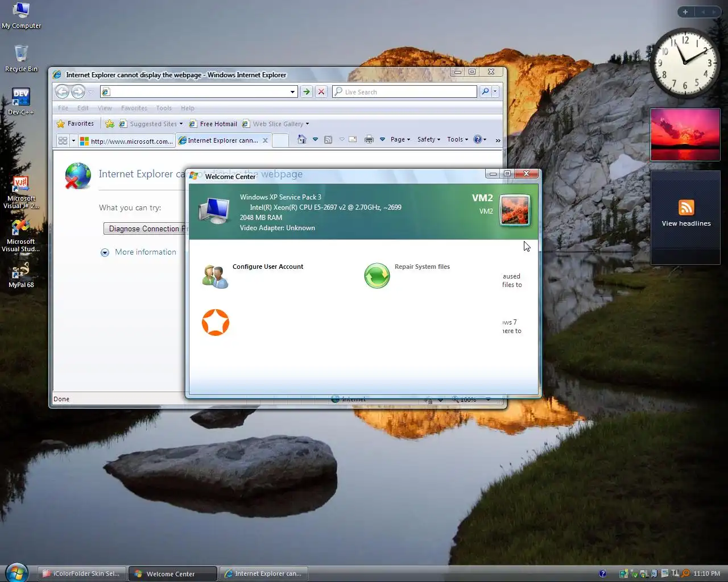Image resolution: width=728 pixels, height=582 pixels.
Task: Click the taskbar clock showing 11:10 PM
Action: click(707, 573)
